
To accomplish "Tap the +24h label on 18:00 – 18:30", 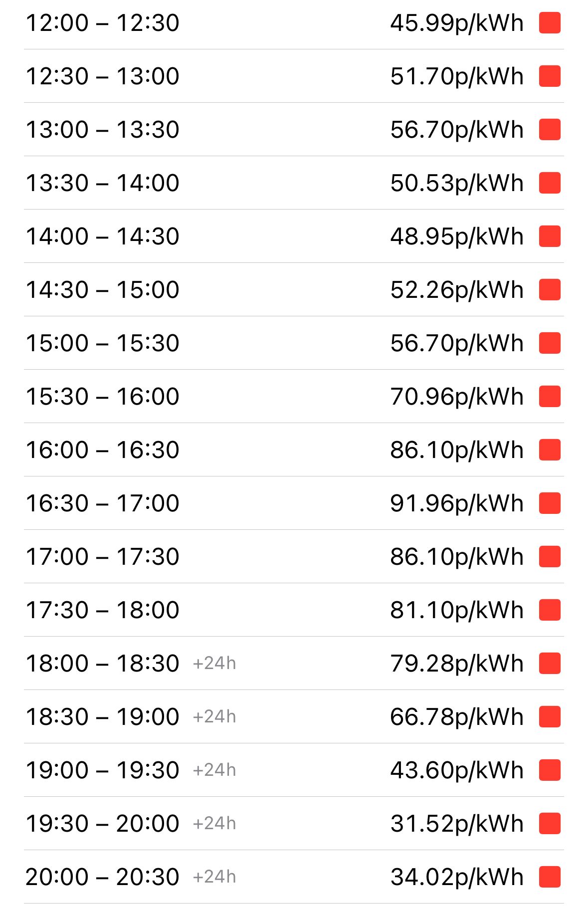I will 214,664.
